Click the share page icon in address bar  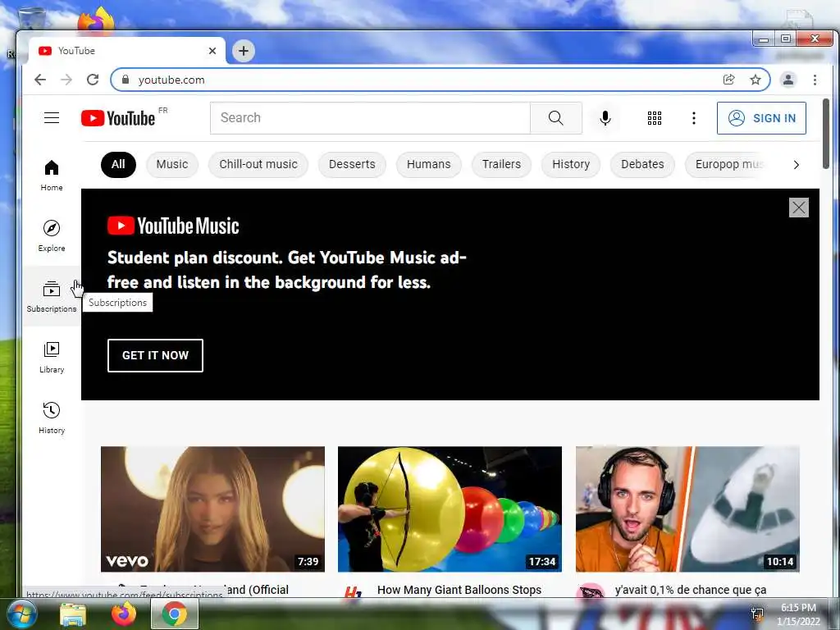click(x=728, y=80)
